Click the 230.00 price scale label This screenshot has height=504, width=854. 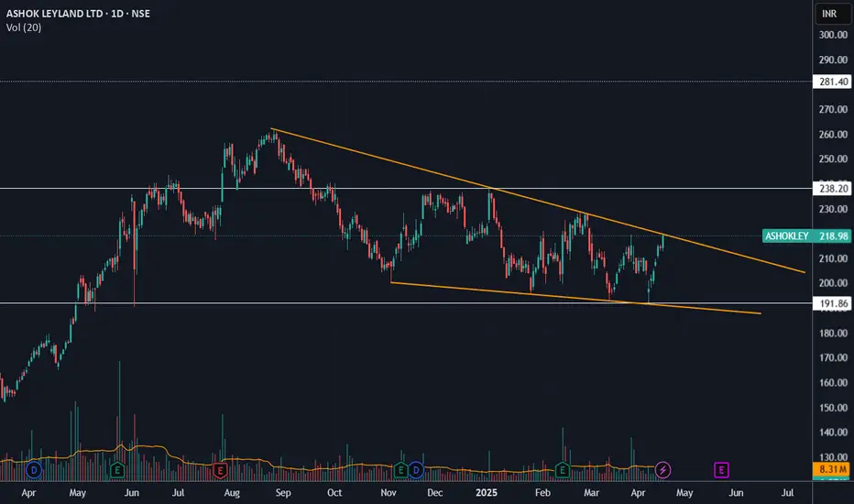click(833, 209)
